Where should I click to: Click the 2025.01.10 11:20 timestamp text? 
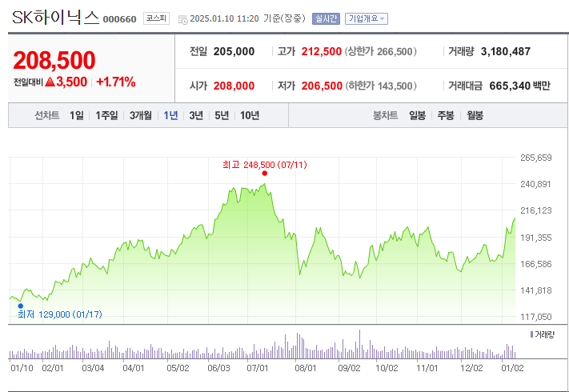[224, 18]
